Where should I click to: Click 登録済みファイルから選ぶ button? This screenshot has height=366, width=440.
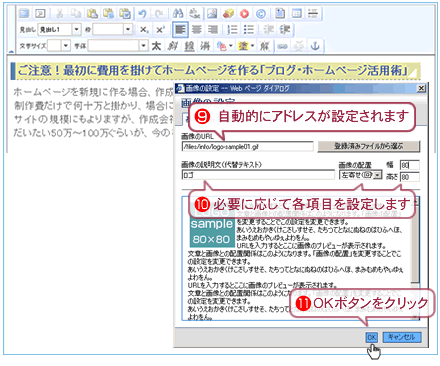point(369,146)
